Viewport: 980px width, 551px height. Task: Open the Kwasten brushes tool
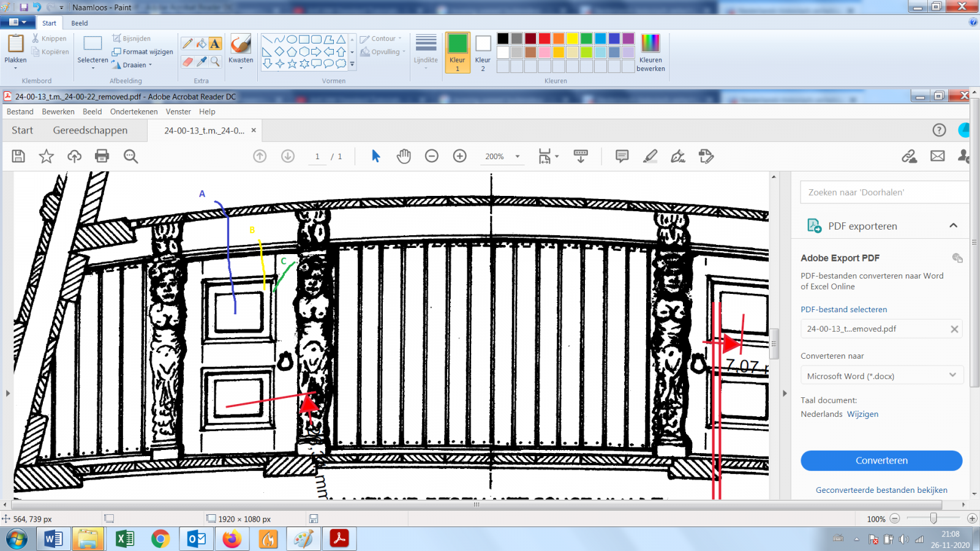point(241,51)
